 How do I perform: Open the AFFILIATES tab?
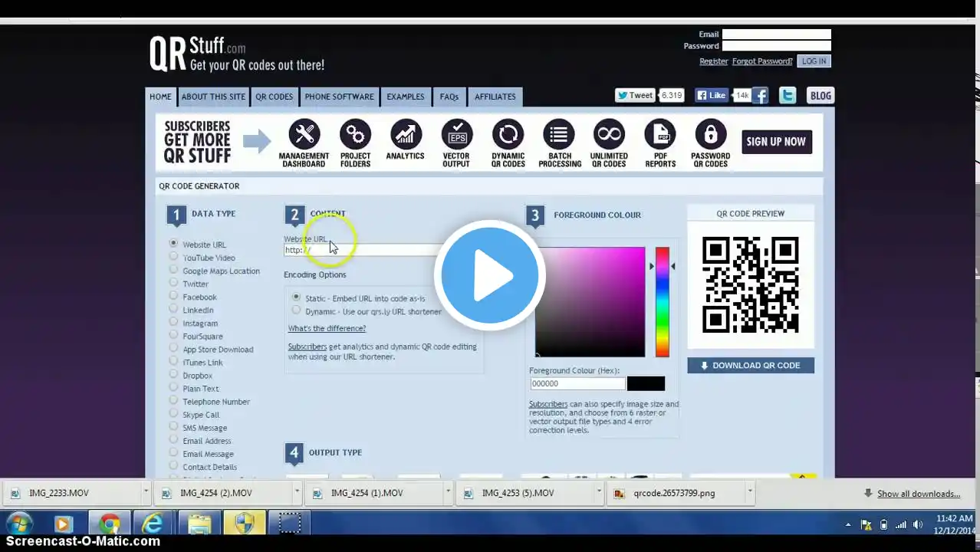pos(495,97)
